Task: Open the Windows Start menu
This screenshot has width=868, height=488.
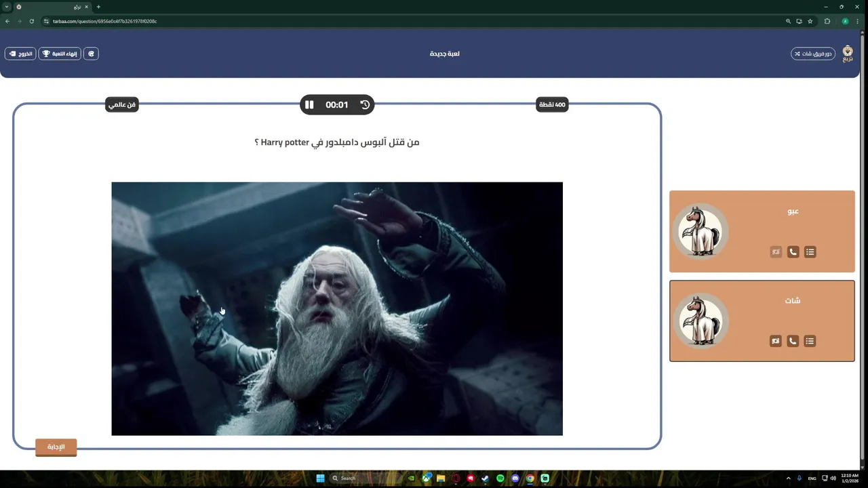Action: coord(320,478)
